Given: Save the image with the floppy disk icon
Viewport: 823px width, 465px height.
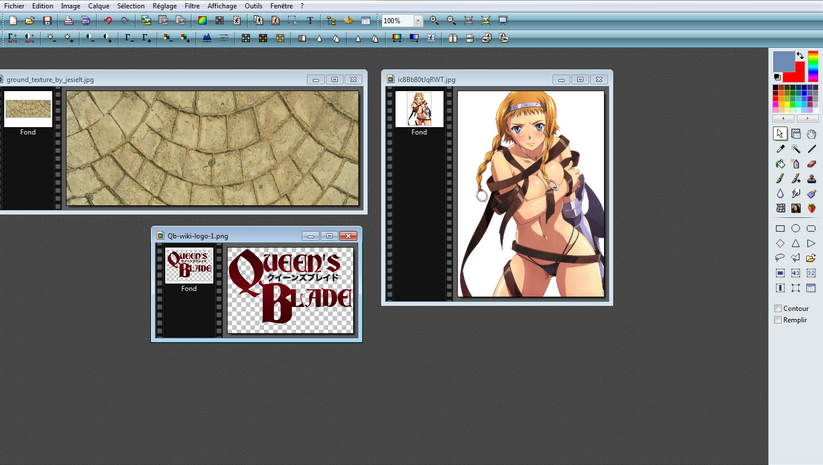Looking at the screenshot, I should 47,20.
